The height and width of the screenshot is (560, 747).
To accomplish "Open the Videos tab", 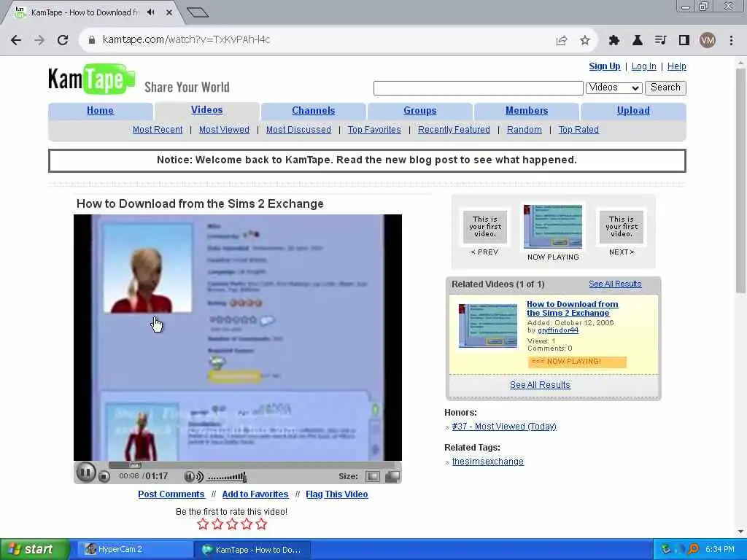I will coord(206,110).
